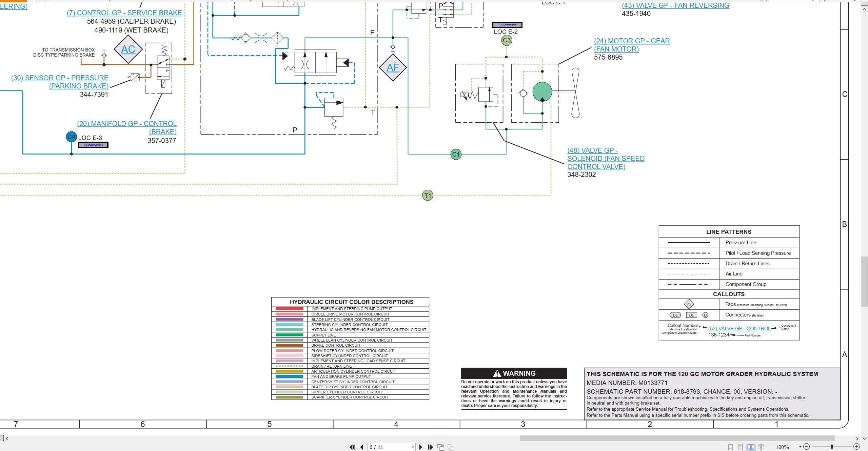Open the (52) VALVE GP - CONTROL legend link
The height and width of the screenshot is (451, 868).
tap(739, 329)
